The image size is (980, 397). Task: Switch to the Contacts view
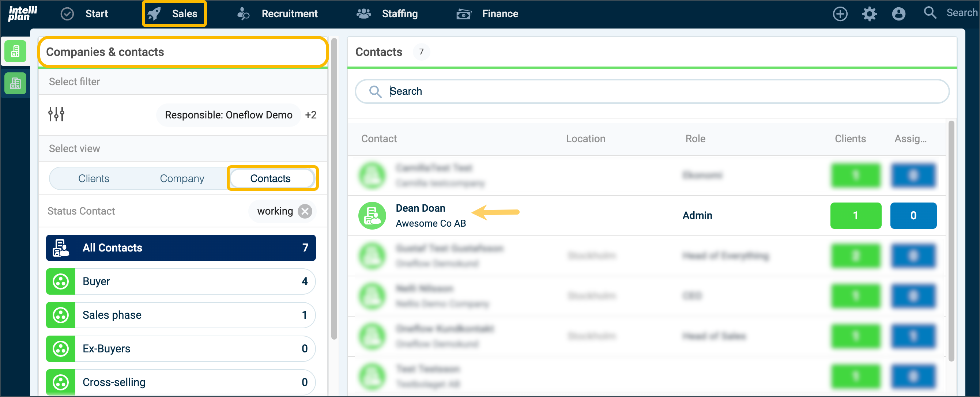[271, 178]
